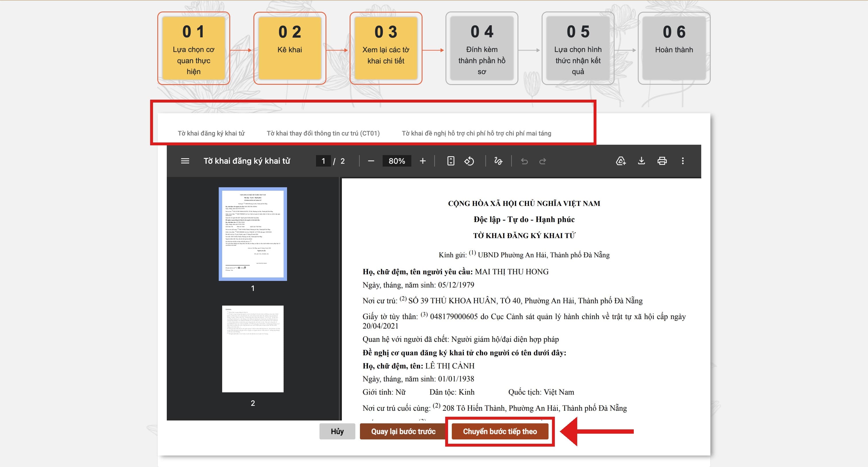Print the PDF document

[662, 161]
